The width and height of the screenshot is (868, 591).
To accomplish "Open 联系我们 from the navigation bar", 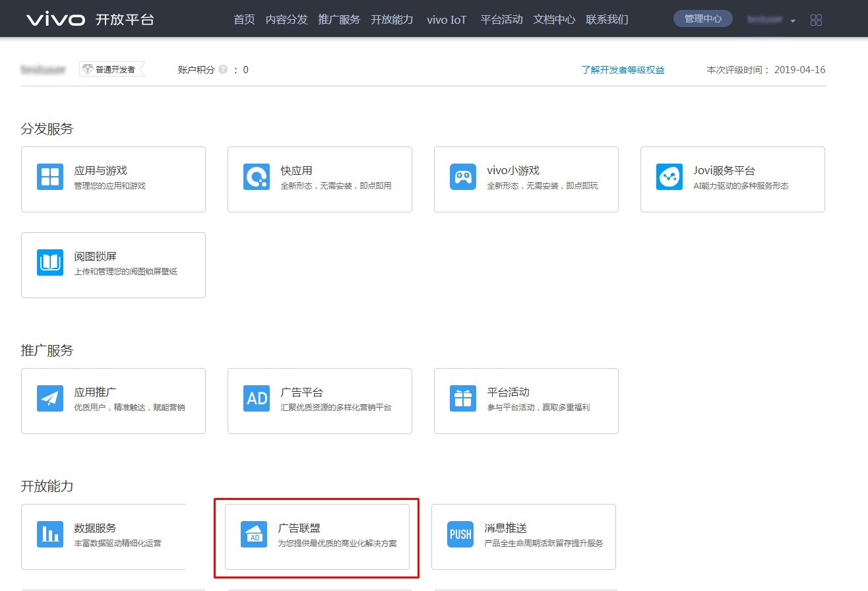I will click(607, 19).
